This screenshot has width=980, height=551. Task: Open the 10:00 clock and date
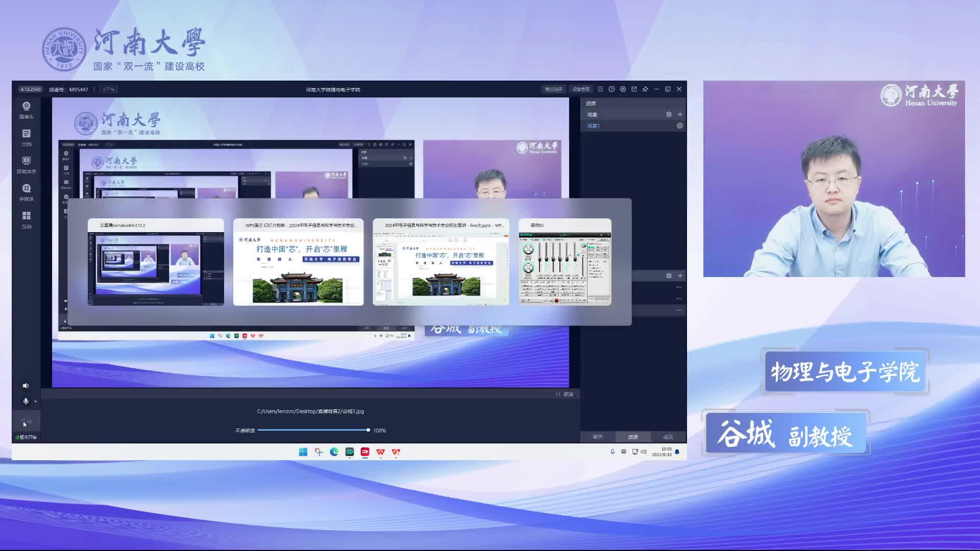[x=662, y=452]
